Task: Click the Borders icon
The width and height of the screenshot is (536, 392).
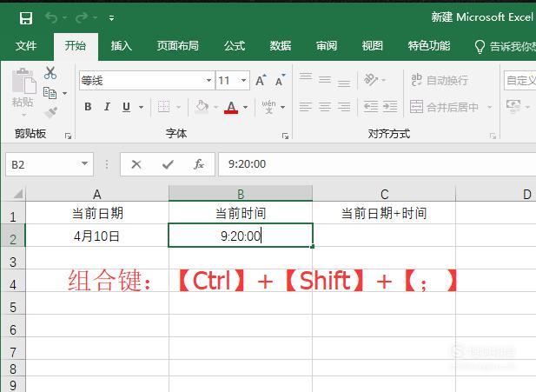Action: (163, 107)
